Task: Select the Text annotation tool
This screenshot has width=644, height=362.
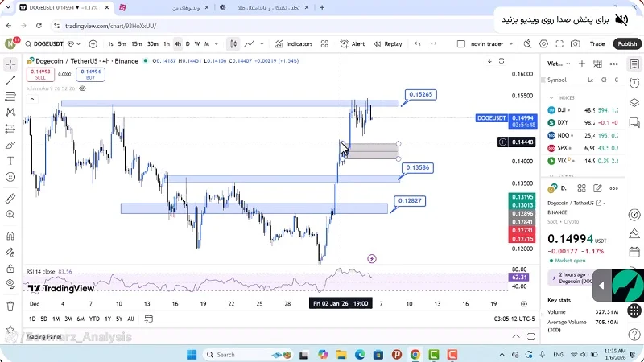Action: [x=10, y=161]
